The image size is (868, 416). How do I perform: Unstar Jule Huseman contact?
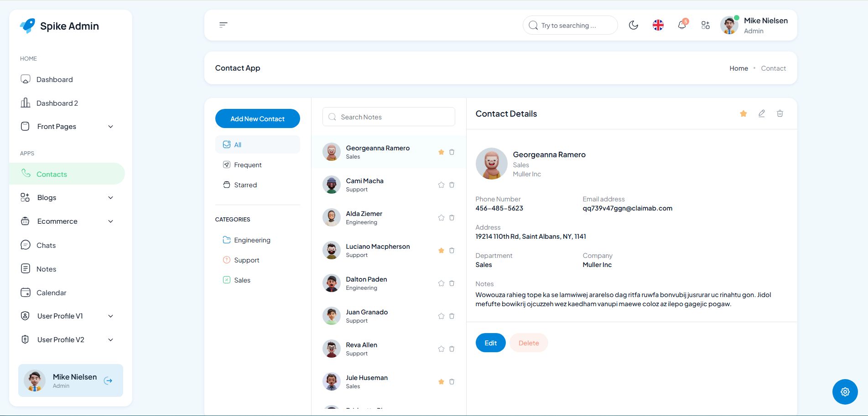(x=441, y=382)
